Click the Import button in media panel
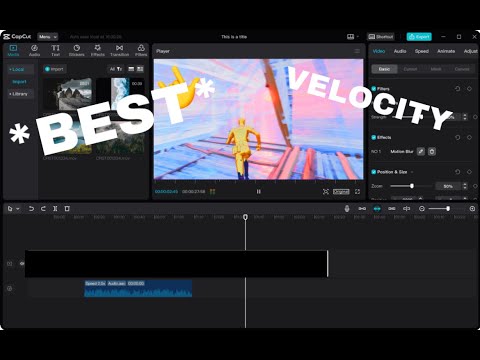The width and height of the screenshot is (480, 360). pos(54,69)
